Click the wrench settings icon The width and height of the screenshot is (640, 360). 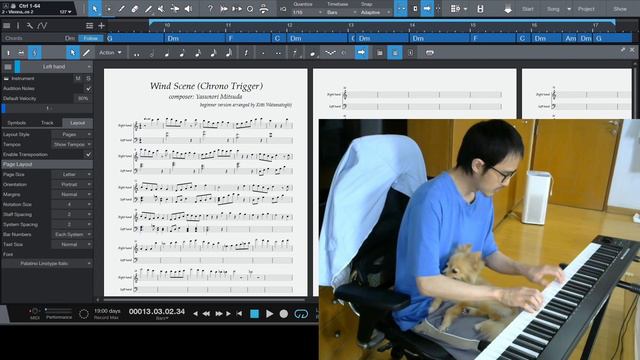pos(30,26)
